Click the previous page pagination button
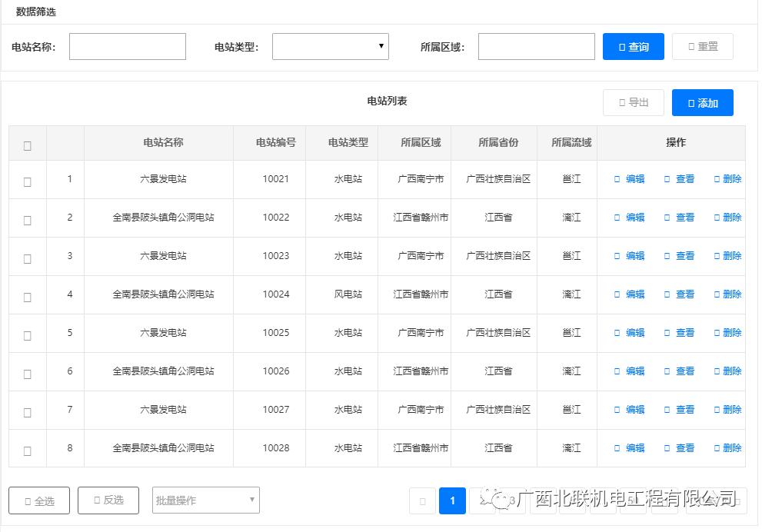The height and width of the screenshot is (532, 762). click(422, 501)
